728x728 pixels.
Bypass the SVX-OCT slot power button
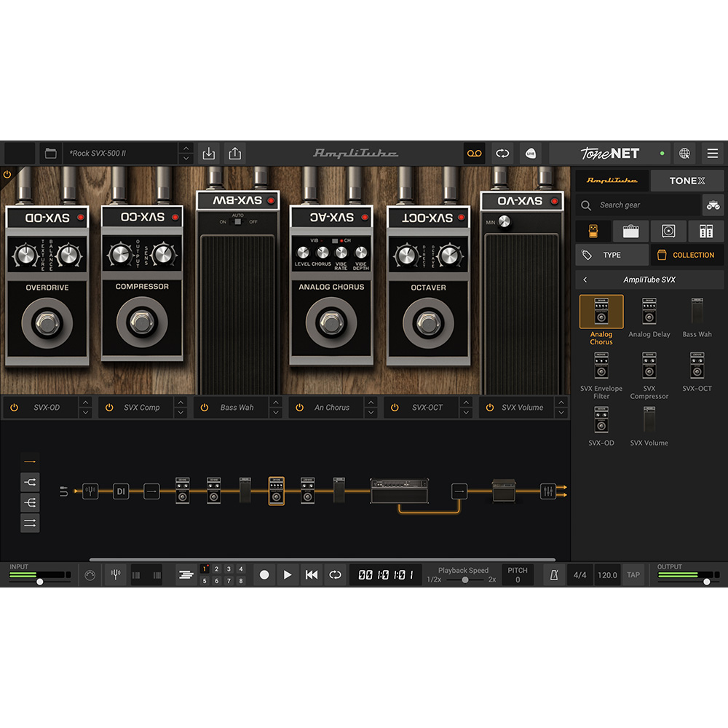pos(395,407)
